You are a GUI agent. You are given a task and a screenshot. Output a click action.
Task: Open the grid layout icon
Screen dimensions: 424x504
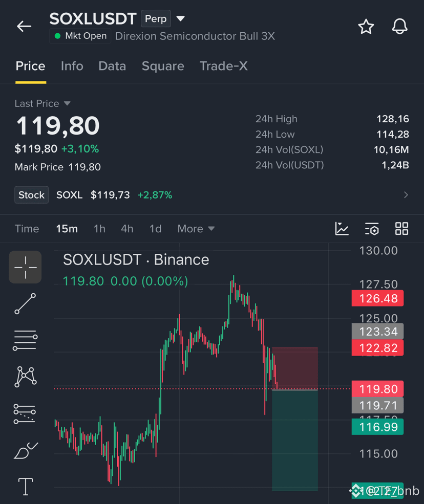tap(401, 229)
